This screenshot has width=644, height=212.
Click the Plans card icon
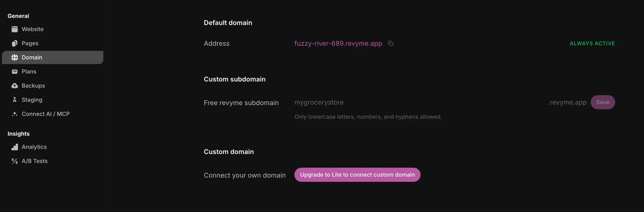14,72
